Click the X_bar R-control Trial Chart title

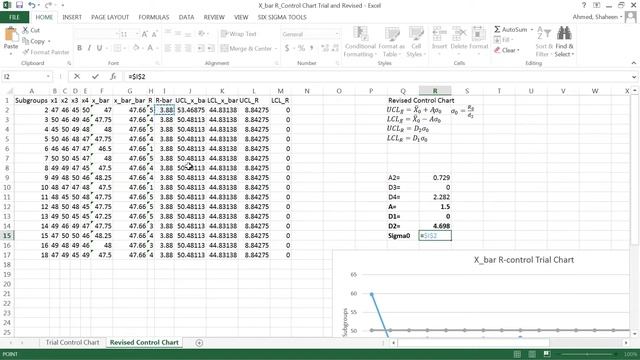pos(524,260)
